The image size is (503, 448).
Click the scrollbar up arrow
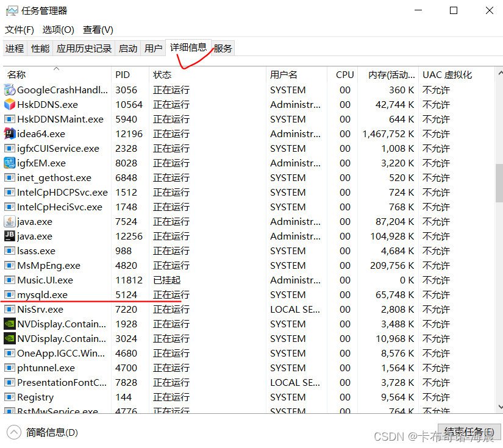coord(500,73)
